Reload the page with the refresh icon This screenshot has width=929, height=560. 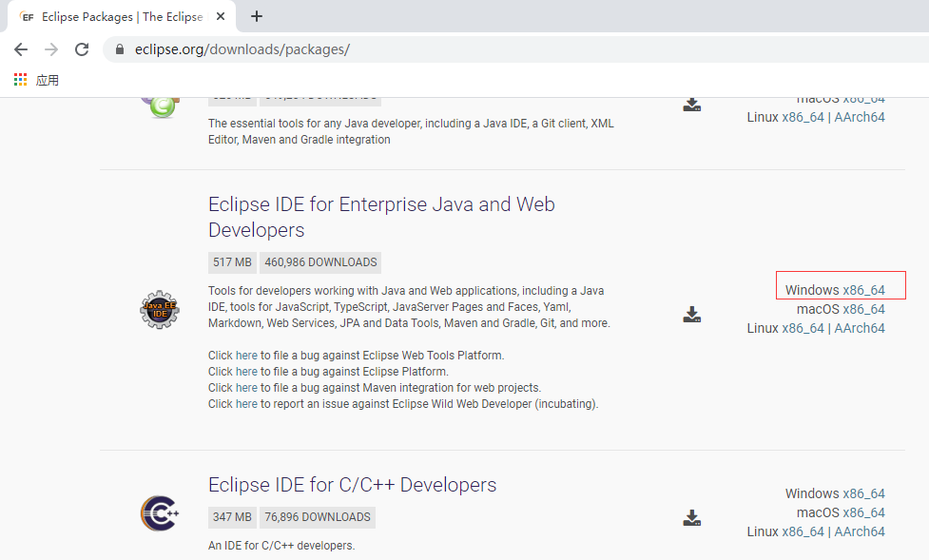tap(82, 49)
